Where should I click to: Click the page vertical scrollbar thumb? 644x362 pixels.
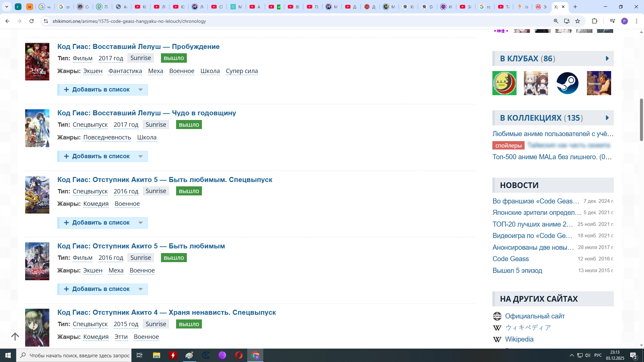click(641, 120)
